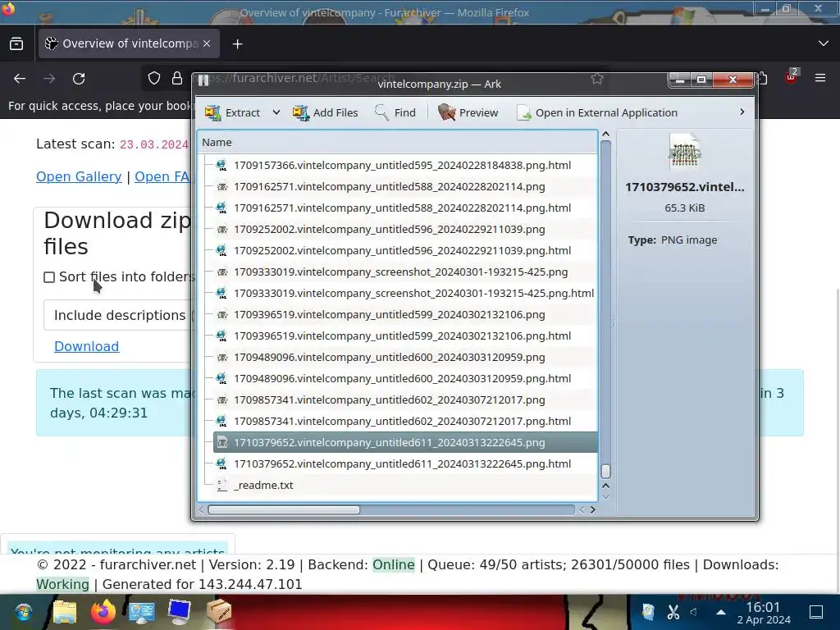Click Open in External Application
840x630 pixels.
point(598,112)
